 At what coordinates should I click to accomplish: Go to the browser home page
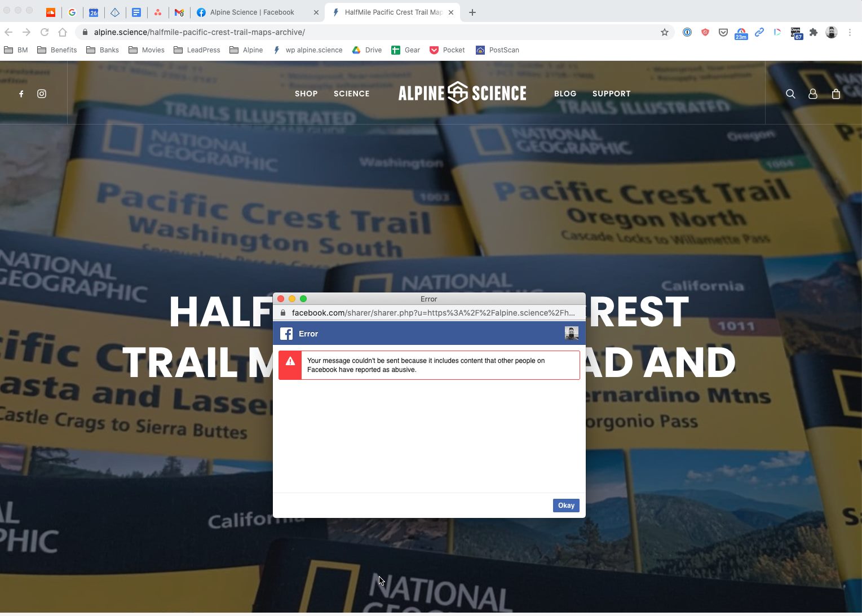pos(63,32)
